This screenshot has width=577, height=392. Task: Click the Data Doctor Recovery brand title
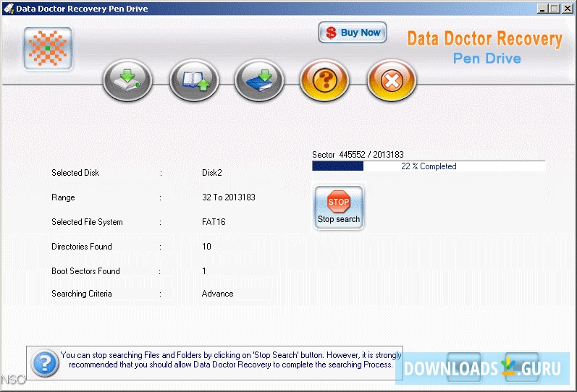pyautogui.click(x=484, y=39)
